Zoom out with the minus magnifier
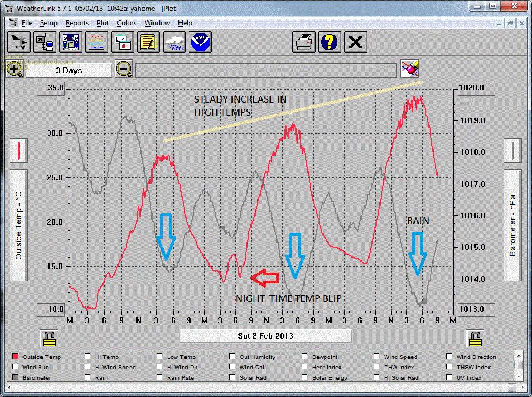The height and width of the screenshot is (397, 532). 124,70
